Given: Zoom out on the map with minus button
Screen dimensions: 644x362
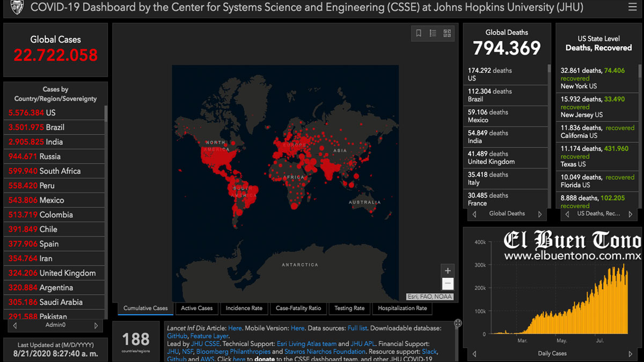Looking at the screenshot, I should click(448, 284).
